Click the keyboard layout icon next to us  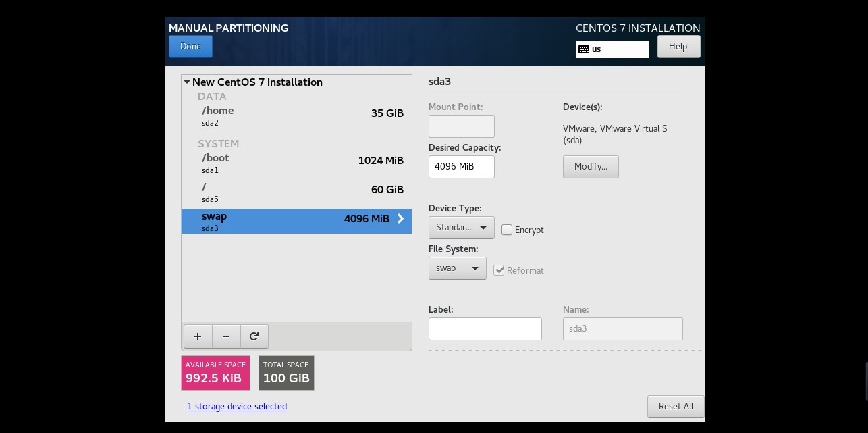click(x=584, y=49)
